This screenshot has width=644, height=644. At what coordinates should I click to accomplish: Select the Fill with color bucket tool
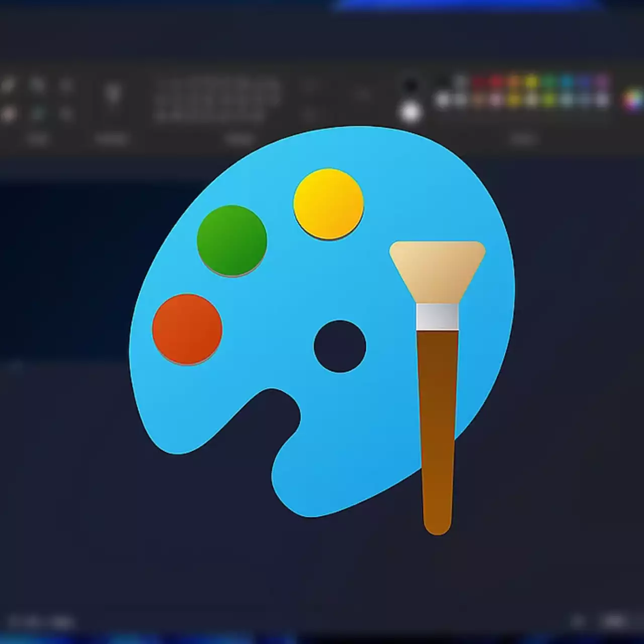point(37,86)
